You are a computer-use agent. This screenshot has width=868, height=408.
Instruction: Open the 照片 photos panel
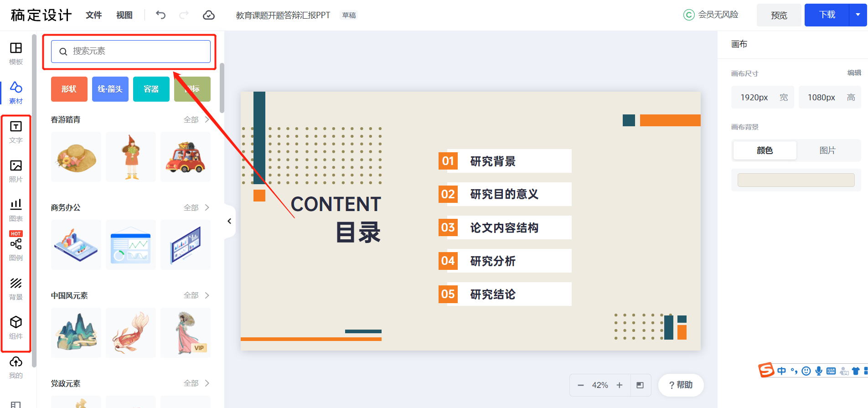(16, 171)
